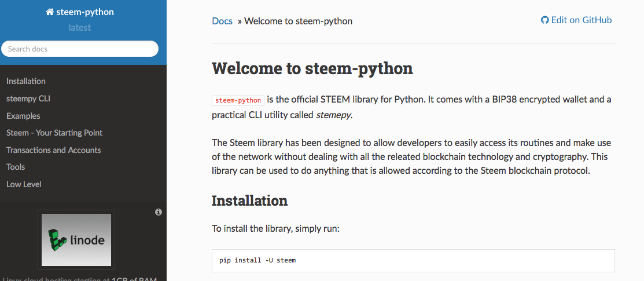Click the 'latest' version label

point(80,28)
